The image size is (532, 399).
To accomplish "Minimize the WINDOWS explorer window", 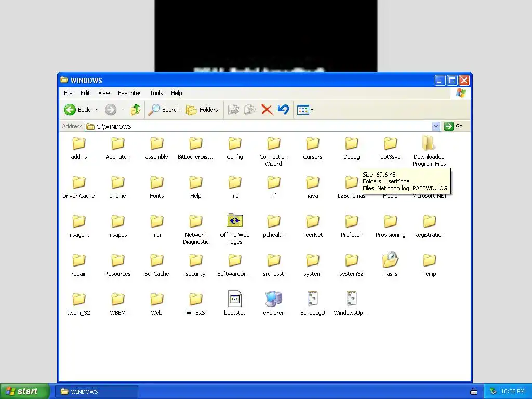I will tap(440, 81).
